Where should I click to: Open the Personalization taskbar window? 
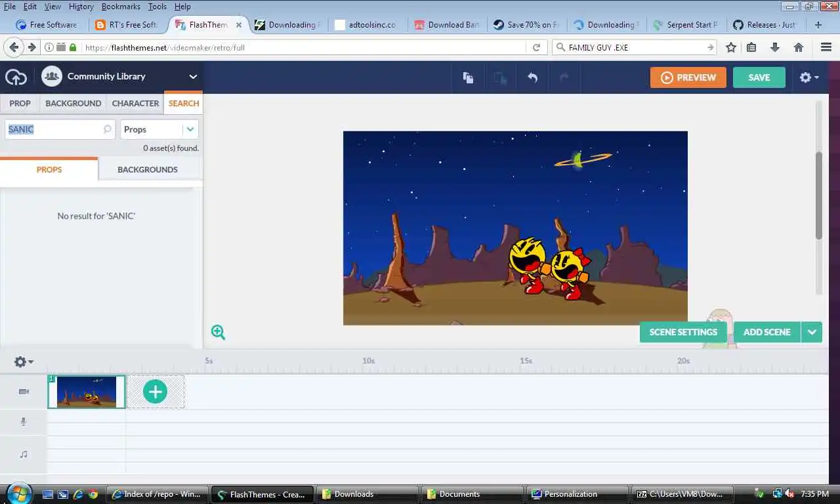(577, 494)
